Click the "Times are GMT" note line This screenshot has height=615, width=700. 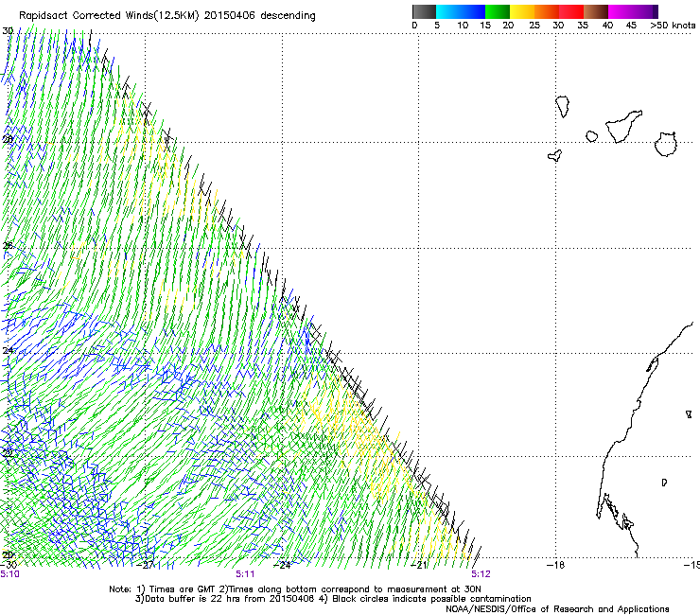tap(295, 589)
